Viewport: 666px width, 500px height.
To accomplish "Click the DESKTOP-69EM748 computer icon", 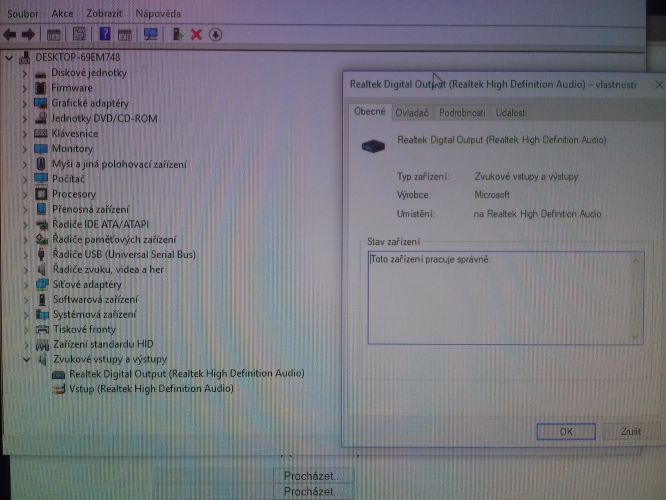I will click(x=25, y=57).
